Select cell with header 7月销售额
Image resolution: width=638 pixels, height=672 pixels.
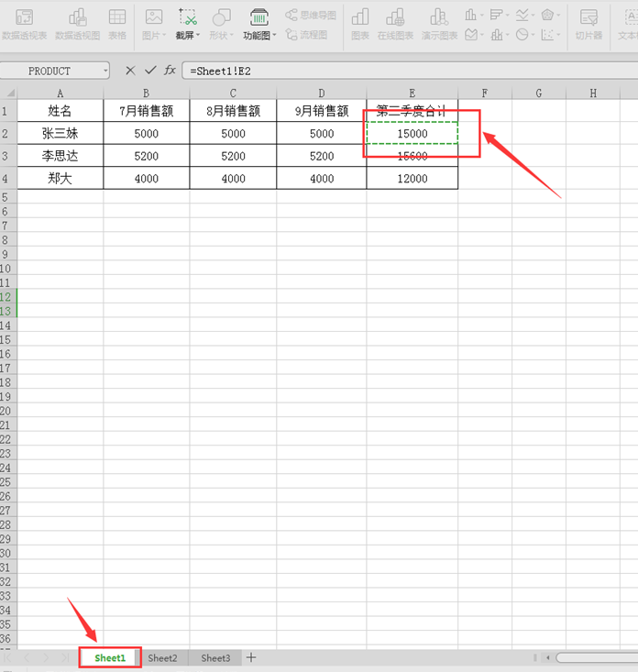pos(146,111)
